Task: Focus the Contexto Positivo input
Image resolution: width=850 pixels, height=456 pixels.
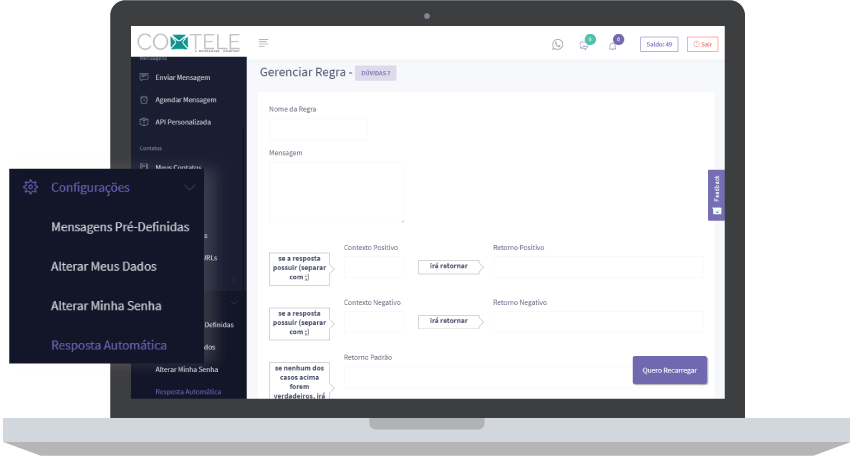Action: click(x=374, y=267)
